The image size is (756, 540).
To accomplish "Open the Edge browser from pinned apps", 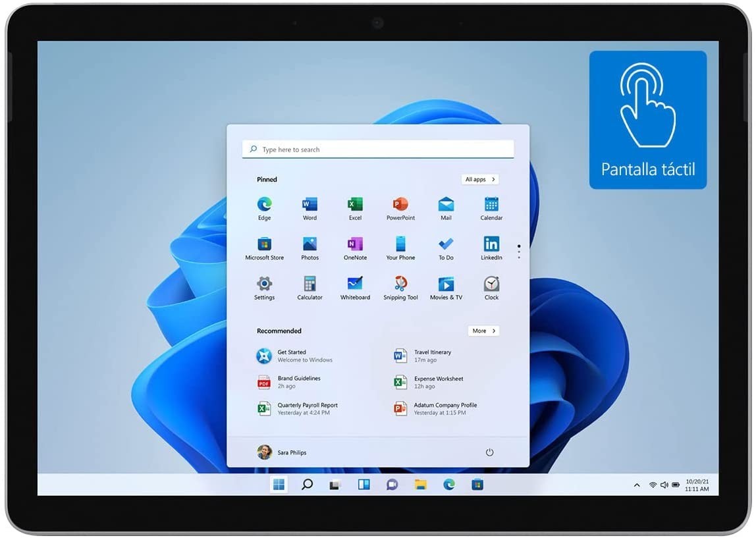I will click(x=264, y=208).
